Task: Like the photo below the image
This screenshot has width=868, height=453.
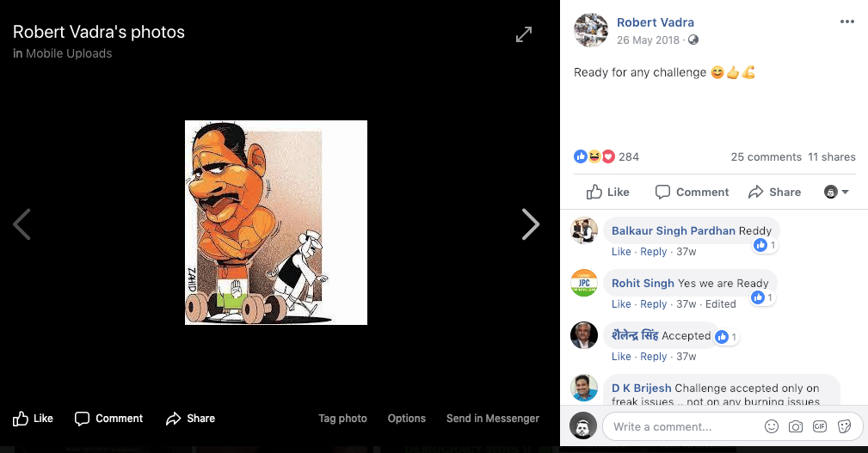Action: pyautogui.click(x=33, y=419)
